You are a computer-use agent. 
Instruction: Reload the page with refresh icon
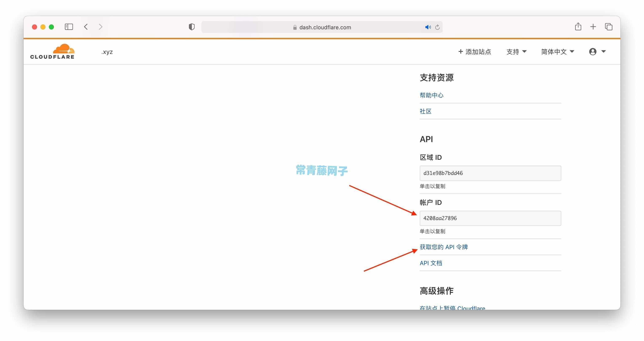437,27
